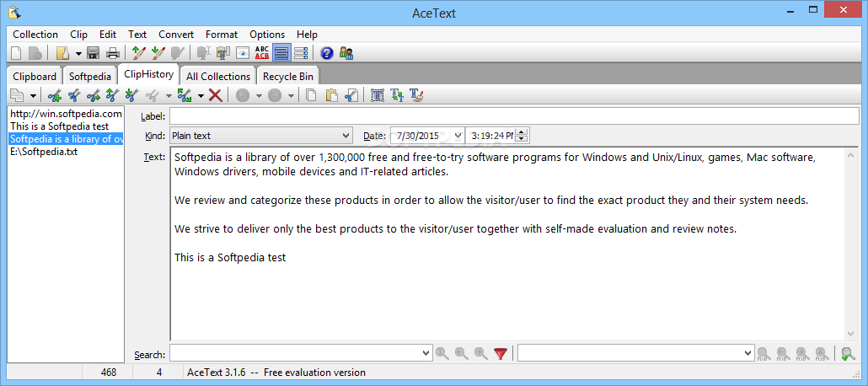Click the two-people forum icon
Viewport: 868px width, 386px height.
click(x=346, y=53)
